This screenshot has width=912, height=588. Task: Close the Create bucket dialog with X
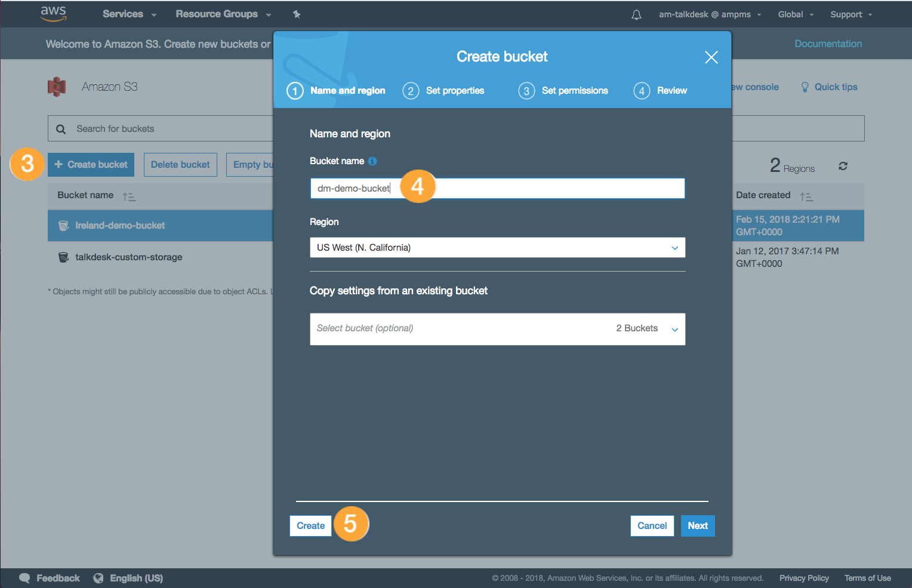[x=711, y=57]
